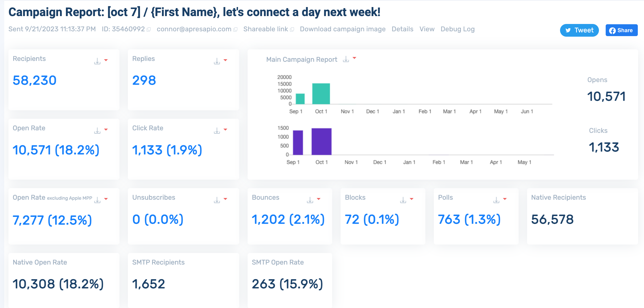
Task: Copy the campaign ID 35460992
Action: [x=149, y=29]
